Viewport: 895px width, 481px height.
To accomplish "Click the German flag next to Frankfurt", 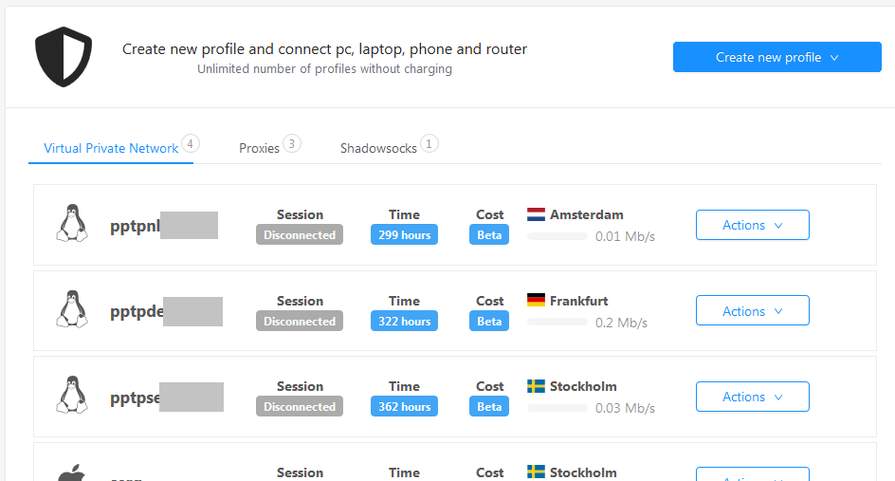I will coord(536,300).
